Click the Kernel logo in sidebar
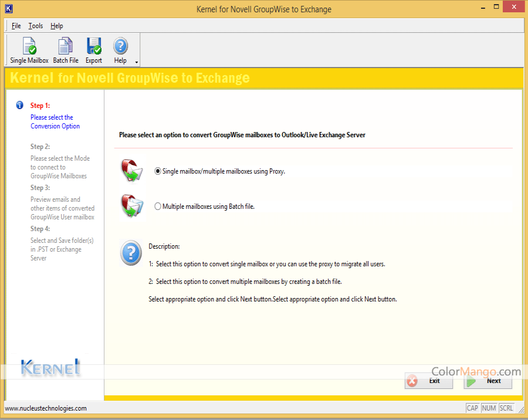 pos(50,368)
